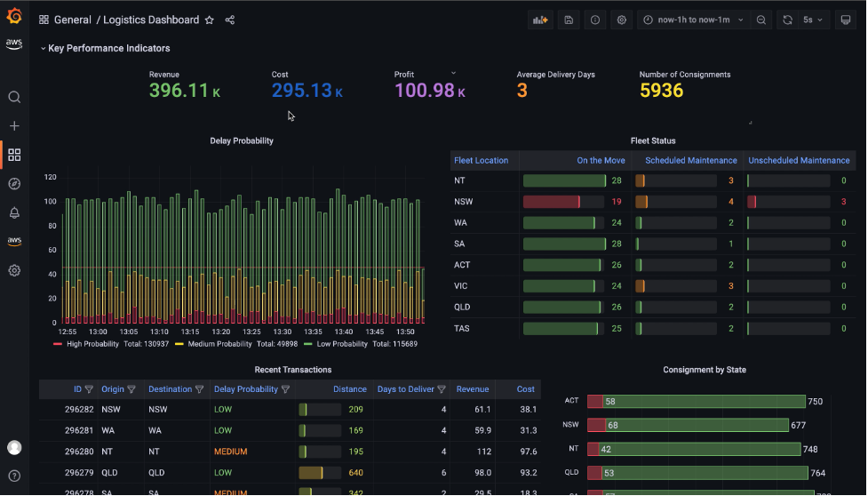The width and height of the screenshot is (868, 496).
Task: Open the time range picker dropdown
Action: pos(693,20)
